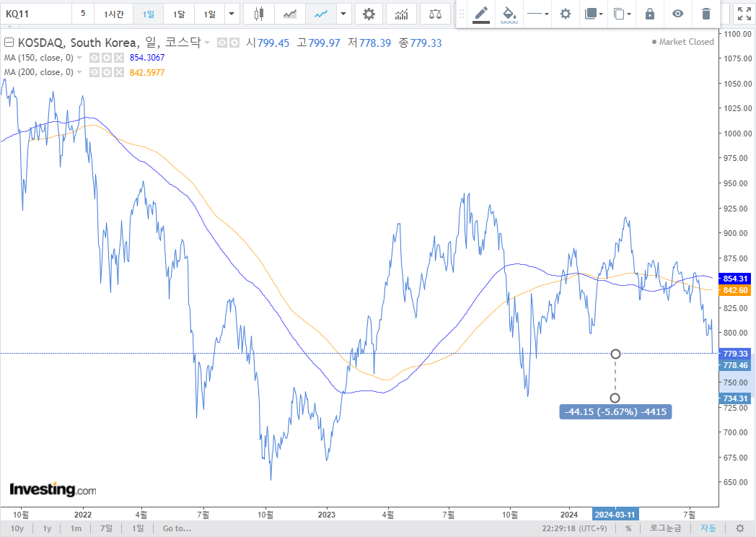
Task: Open bottom bar chart settings gear
Action: tap(740, 528)
